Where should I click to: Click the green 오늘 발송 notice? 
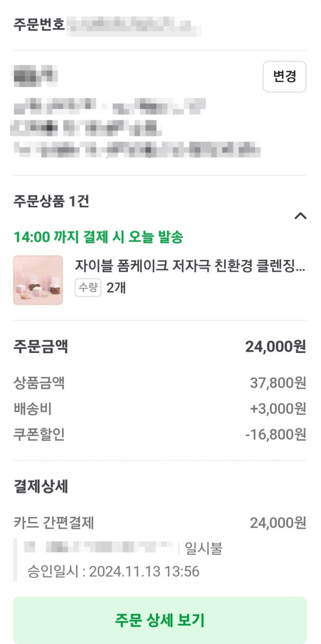(99, 237)
